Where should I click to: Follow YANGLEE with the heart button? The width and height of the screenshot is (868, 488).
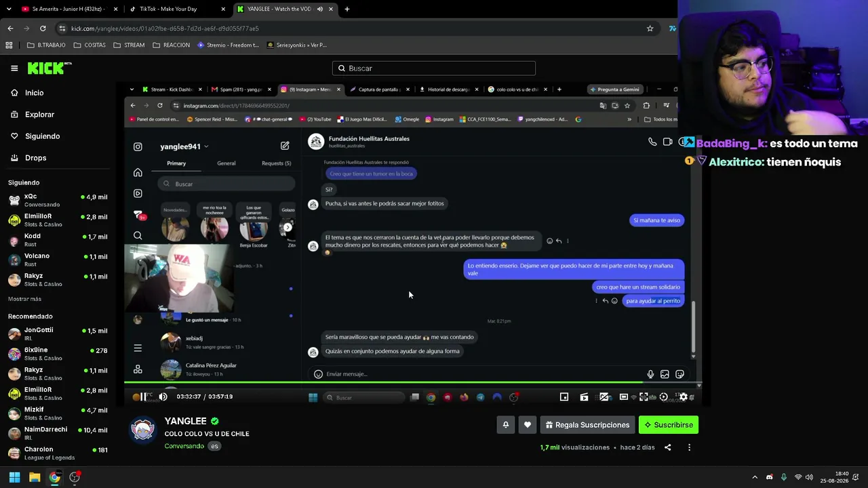[x=528, y=425]
